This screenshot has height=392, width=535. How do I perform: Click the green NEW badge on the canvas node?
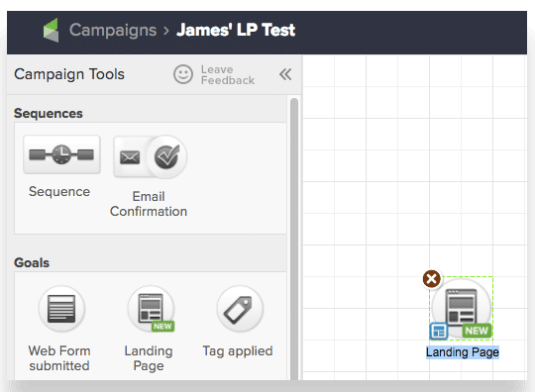pyautogui.click(x=477, y=331)
